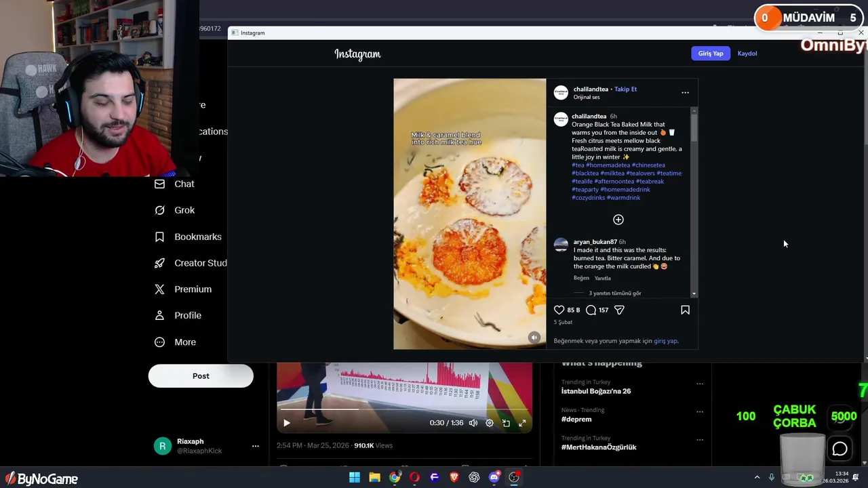Image resolution: width=868 pixels, height=488 pixels.
Task: Open chalilandtea's profile picture in post header
Action: pyautogui.click(x=561, y=92)
